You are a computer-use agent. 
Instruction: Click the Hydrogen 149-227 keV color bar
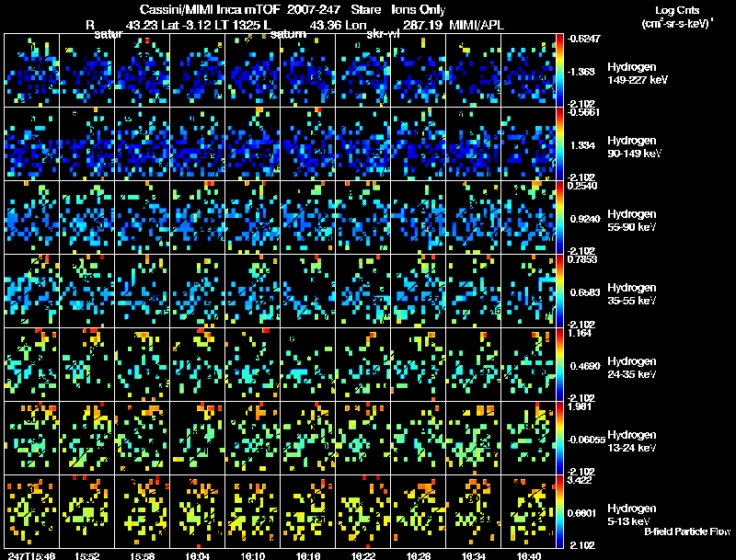559,71
